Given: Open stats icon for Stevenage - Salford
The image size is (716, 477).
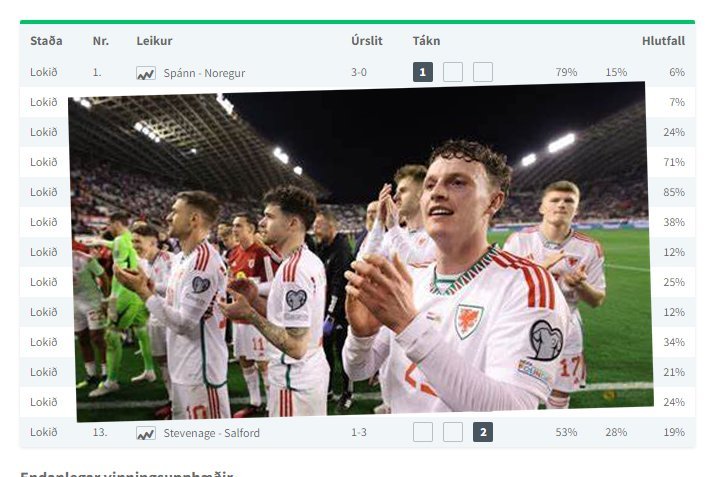Looking at the screenshot, I should tap(146, 433).
